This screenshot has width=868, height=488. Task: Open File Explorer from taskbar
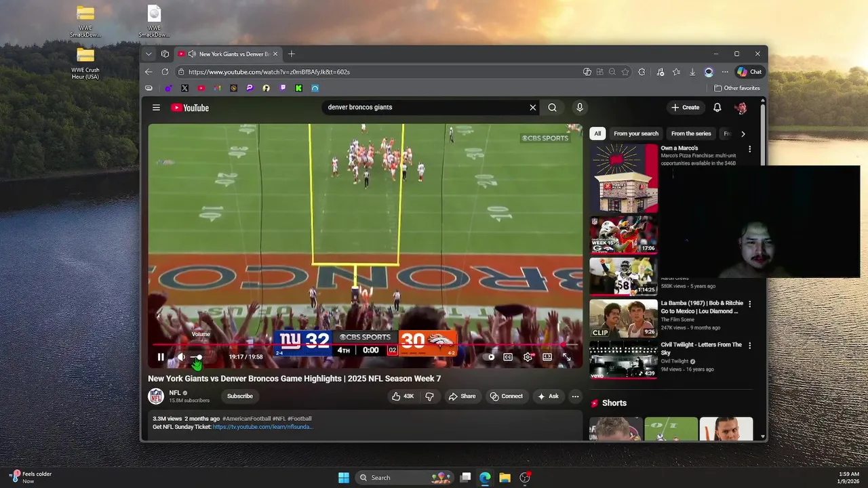tap(505, 478)
